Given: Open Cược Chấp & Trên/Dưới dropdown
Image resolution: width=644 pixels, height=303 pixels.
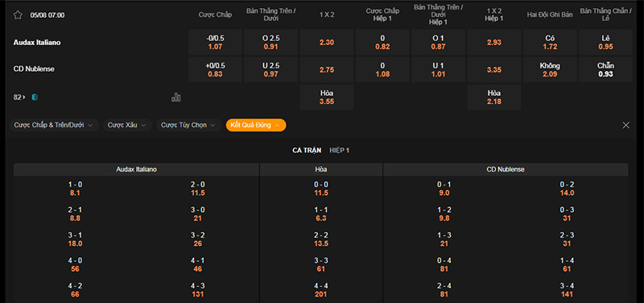Looking at the screenshot, I should pos(54,125).
